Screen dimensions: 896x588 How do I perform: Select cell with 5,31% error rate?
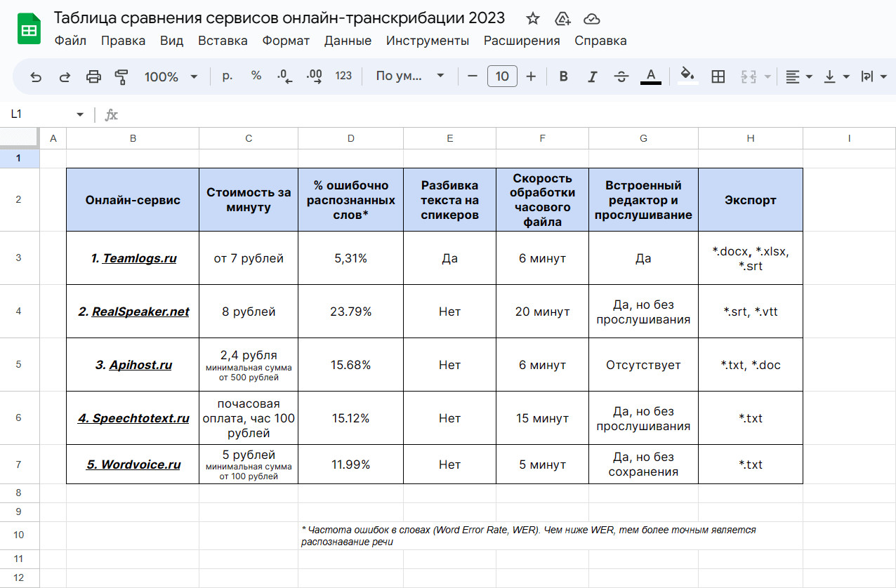tap(351, 258)
